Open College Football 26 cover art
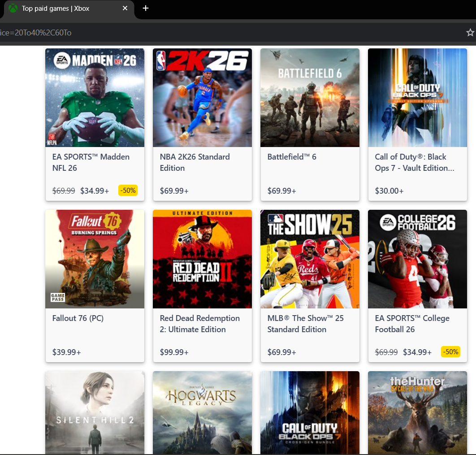The height and width of the screenshot is (455, 476). (x=417, y=259)
